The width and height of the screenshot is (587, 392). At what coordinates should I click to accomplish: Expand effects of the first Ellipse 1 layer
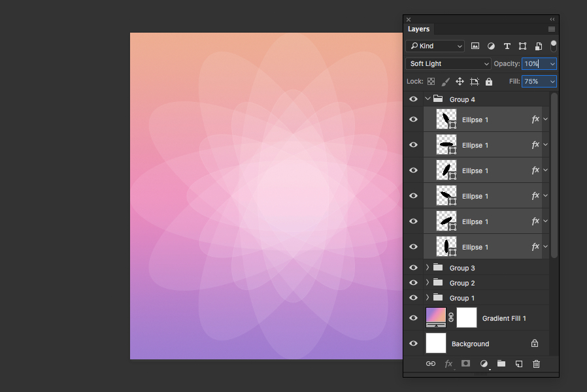click(x=545, y=120)
